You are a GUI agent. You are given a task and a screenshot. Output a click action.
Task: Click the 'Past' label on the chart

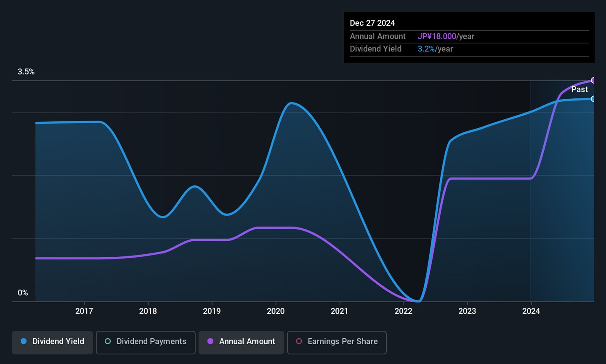click(x=579, y=89)
